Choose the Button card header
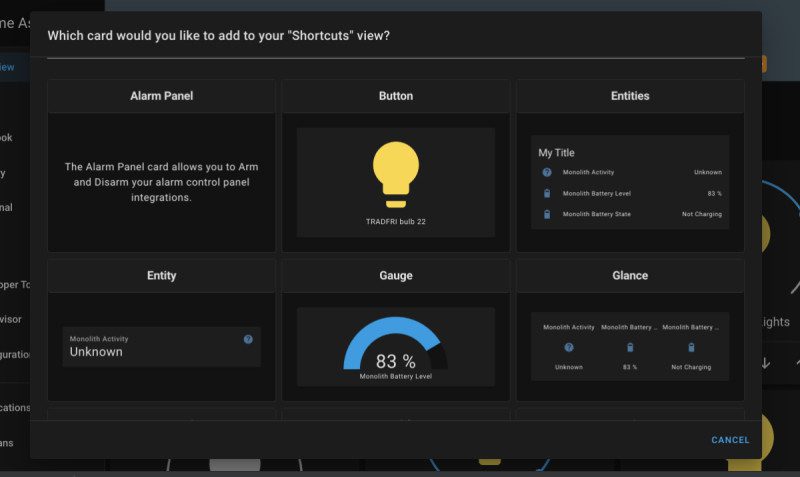 tap(395, 96)
